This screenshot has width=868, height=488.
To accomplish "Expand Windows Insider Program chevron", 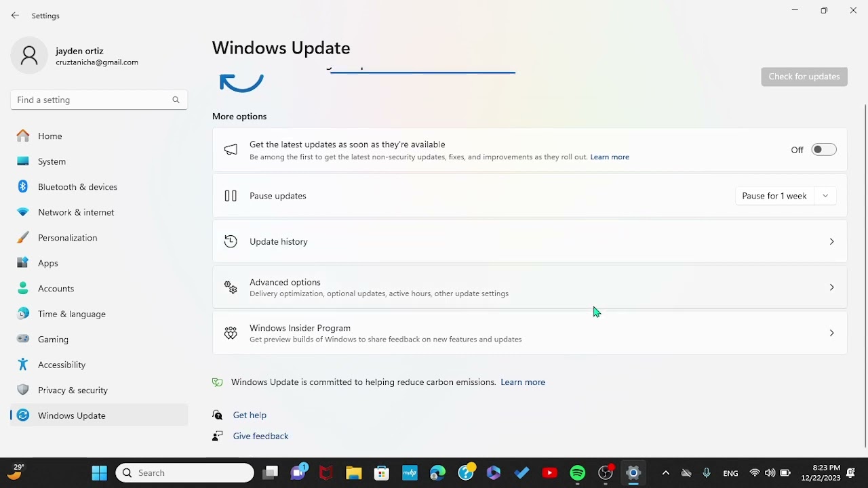I will (x=831, y=333).
